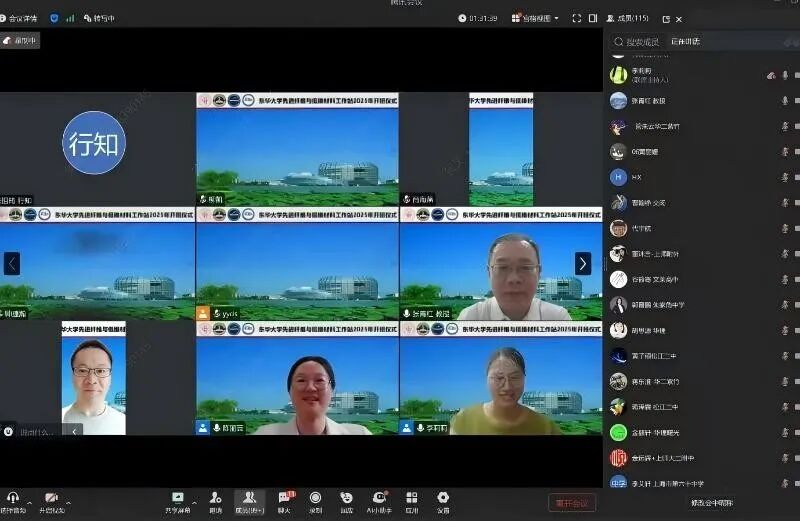Click the HX member row in list
Image resolution: width=800 pixels, height=521 pixels.
(704, 177)
